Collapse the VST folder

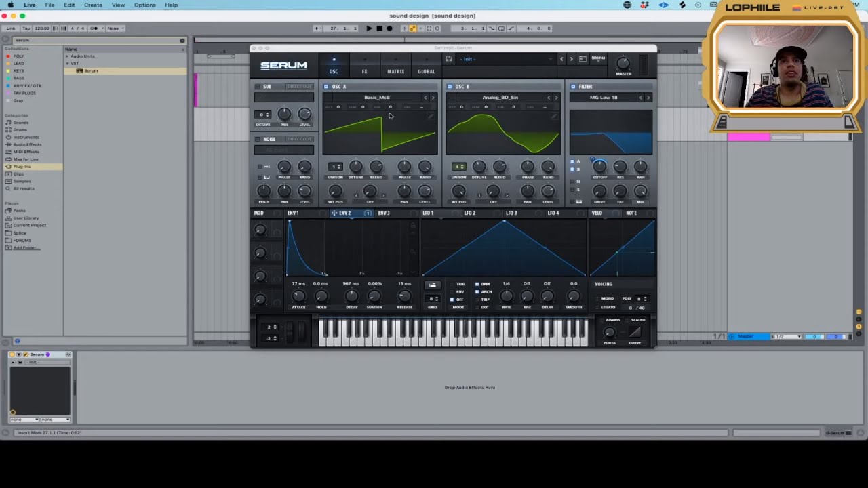67,64
